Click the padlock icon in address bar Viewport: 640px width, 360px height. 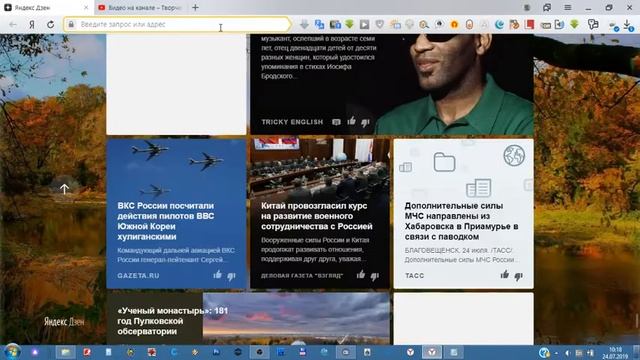pyautogui.click(x=71, y=24)
